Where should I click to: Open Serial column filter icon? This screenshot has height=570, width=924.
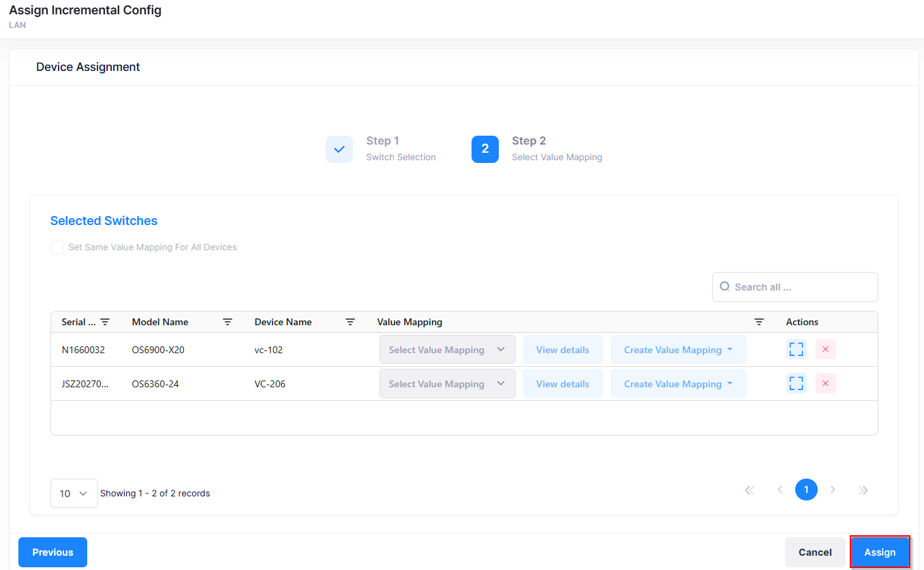[x=105, y=322]
